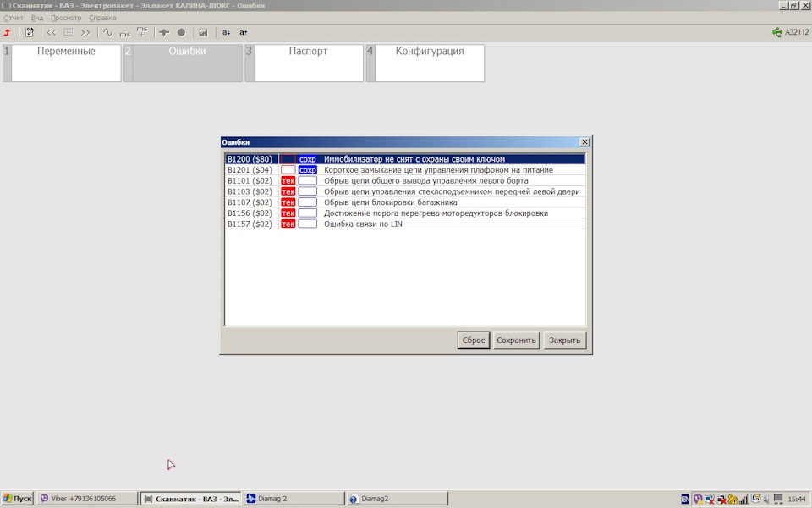The height and width of the screenshot is (508, 812).
Task: Click the 'ms' minus interval icon
Action: pos(125,33)
